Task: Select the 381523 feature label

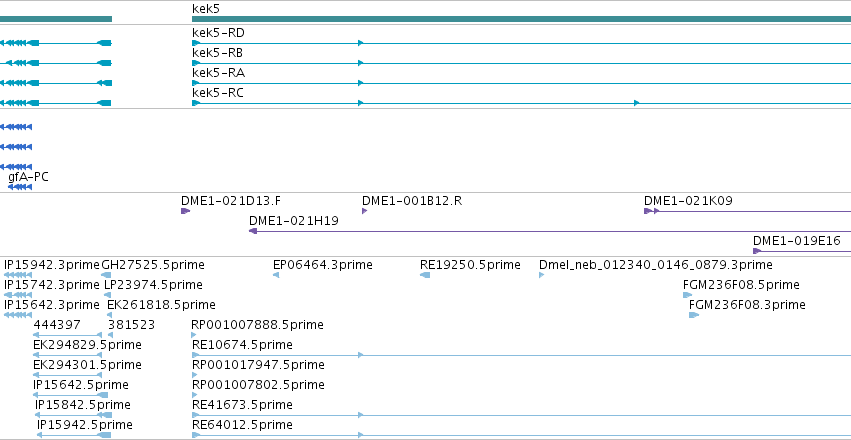Action: pos(131,325)
